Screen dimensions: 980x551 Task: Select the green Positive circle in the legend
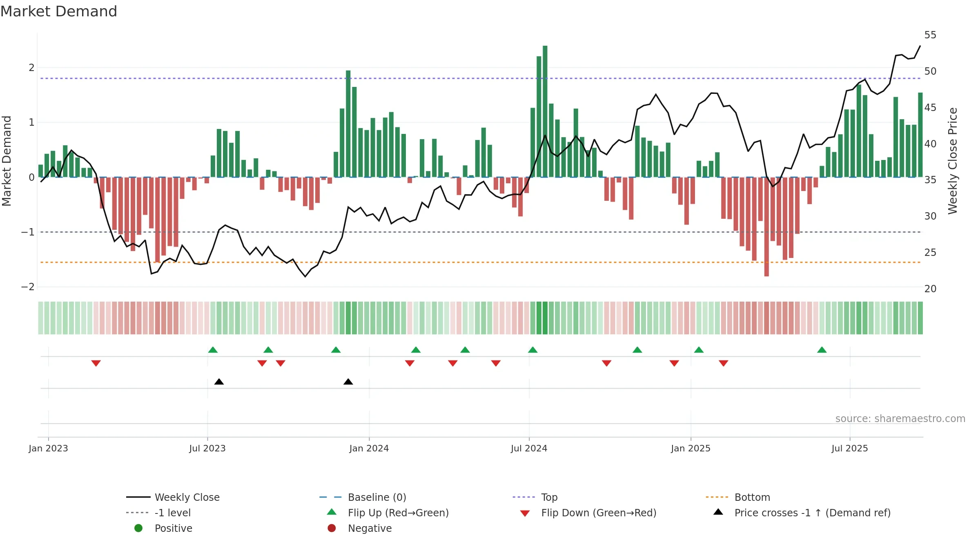(x=138, y=528)
